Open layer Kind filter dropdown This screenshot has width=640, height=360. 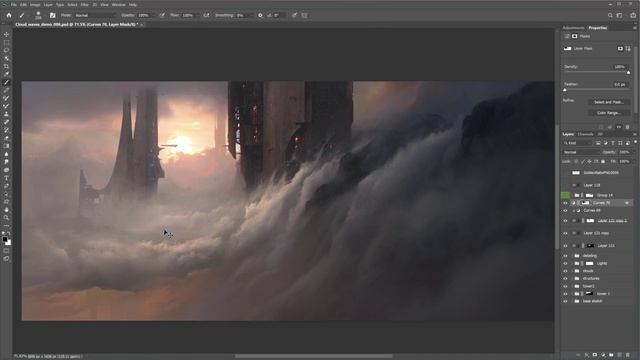[x=577, y=143]
